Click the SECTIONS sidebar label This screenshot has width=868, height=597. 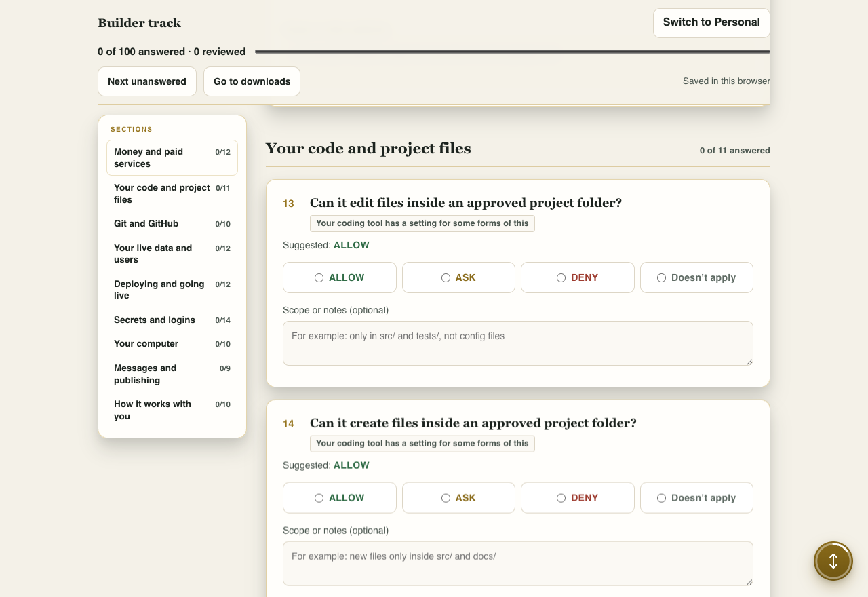point(132,130)
